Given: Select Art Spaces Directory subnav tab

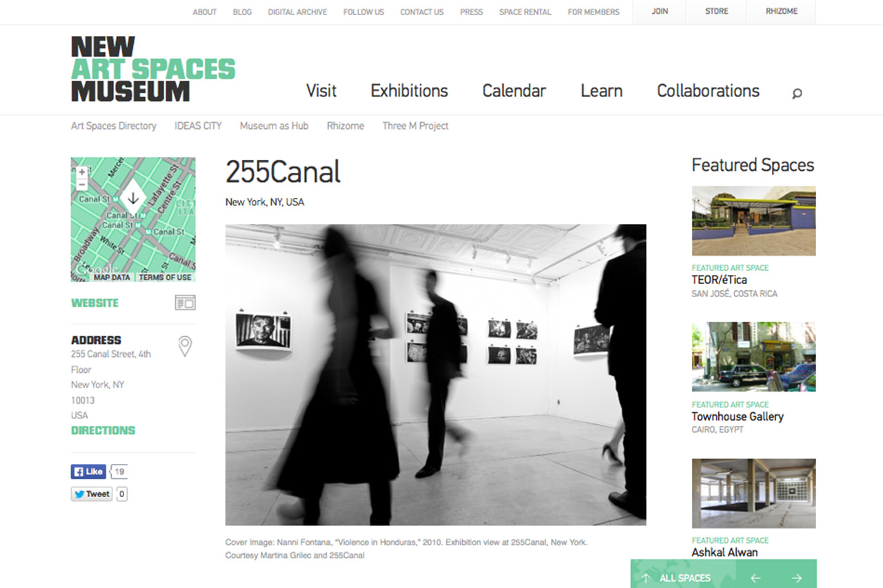Looking at the screenshot, I should 114,126.
